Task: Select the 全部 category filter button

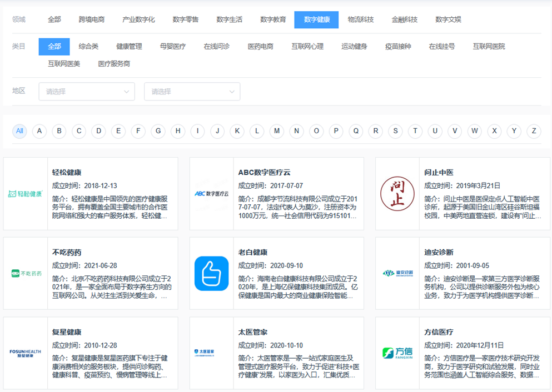Action: point(54,47)
